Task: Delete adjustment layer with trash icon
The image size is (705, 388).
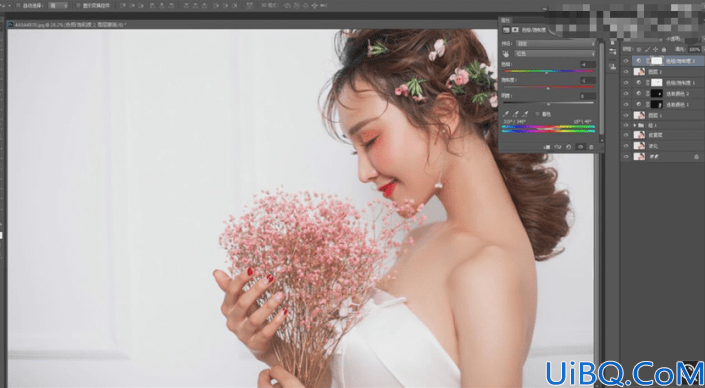Action: (x=591, y=147)
